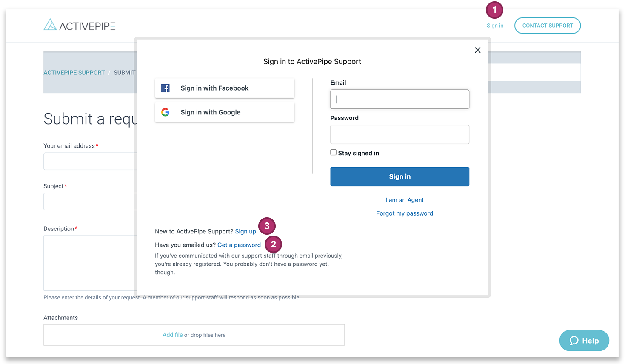Close the sign-in dialog
This screenshot has width=625, height=364.
[477, 50]
